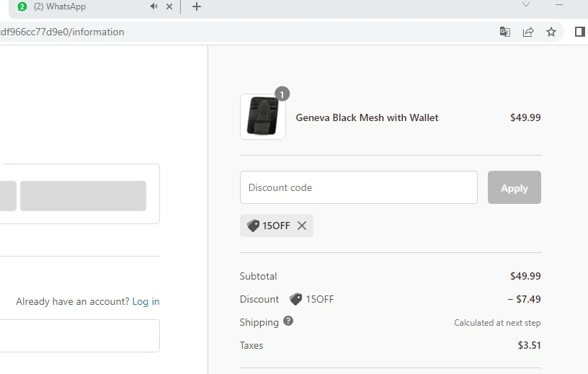Click the wide gray express checkout placeholder button

[84, 196]
